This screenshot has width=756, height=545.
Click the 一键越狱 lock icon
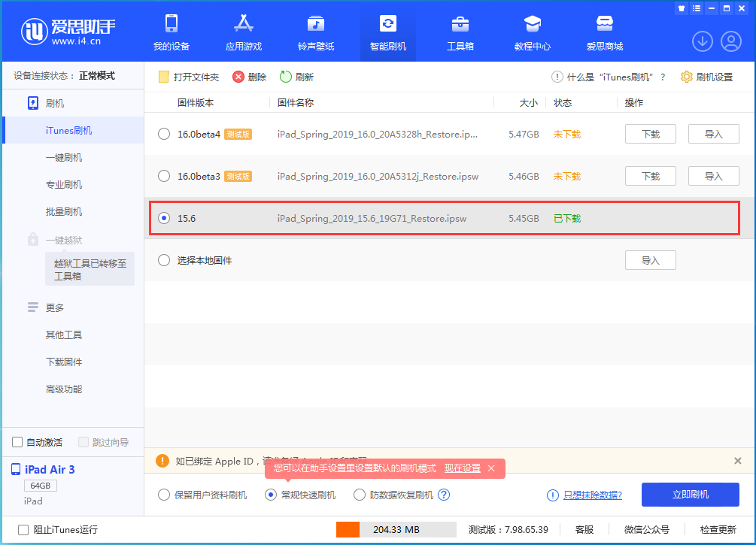(x=33, y=239)
